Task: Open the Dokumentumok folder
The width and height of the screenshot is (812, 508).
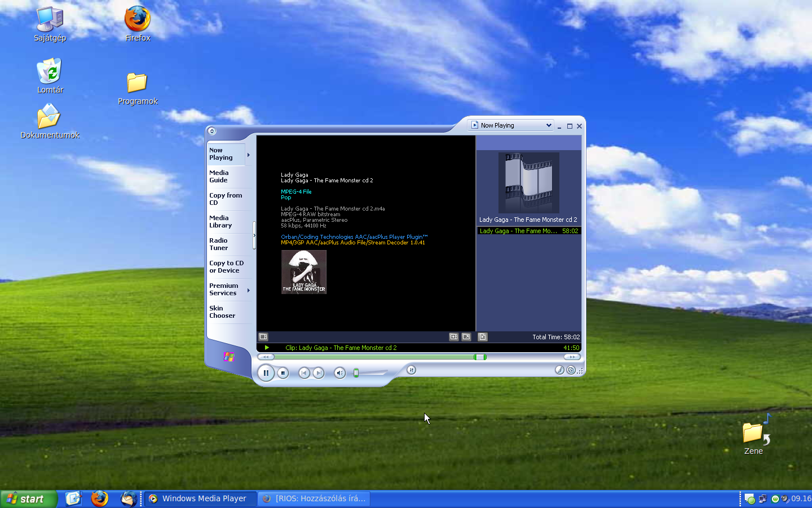Action: click(x=50, y=122)
